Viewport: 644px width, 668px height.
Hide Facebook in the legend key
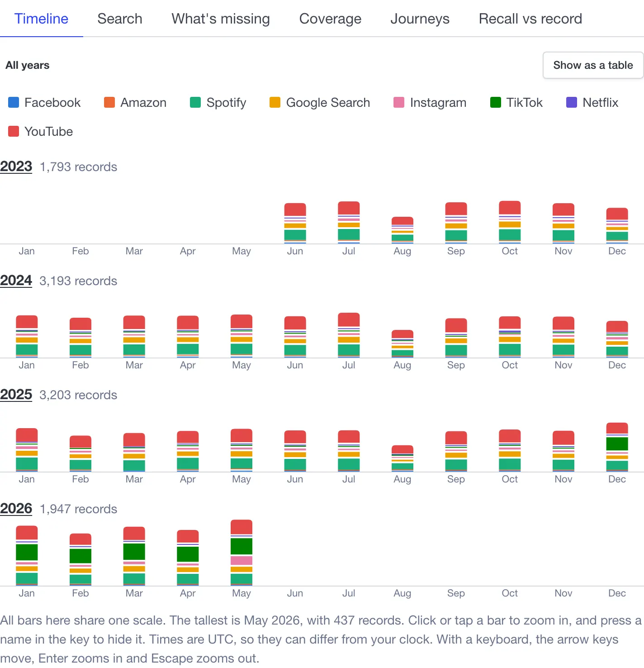tap(44, 103)
